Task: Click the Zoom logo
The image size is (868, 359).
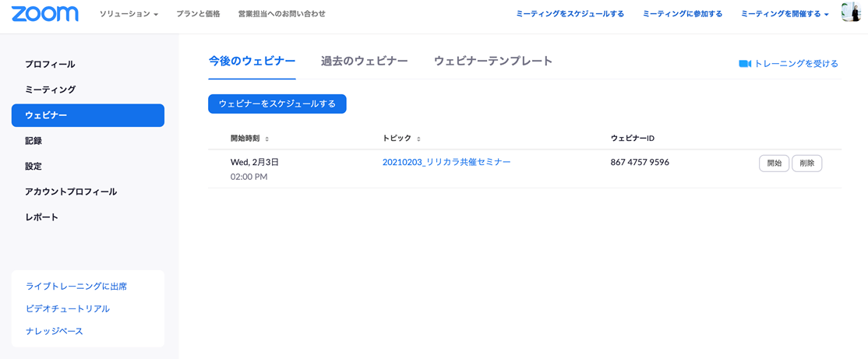Action: pos(44,14)
